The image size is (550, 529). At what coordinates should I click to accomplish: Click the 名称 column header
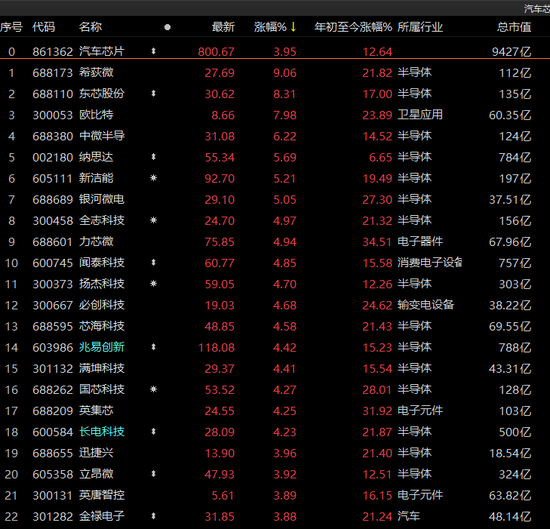(x=90, y=27)
